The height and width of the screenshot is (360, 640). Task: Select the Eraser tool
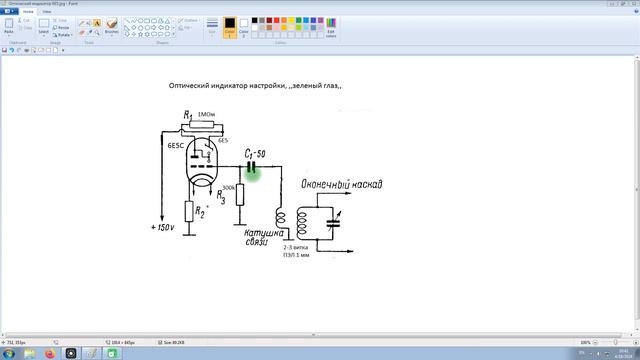point(82,32)
